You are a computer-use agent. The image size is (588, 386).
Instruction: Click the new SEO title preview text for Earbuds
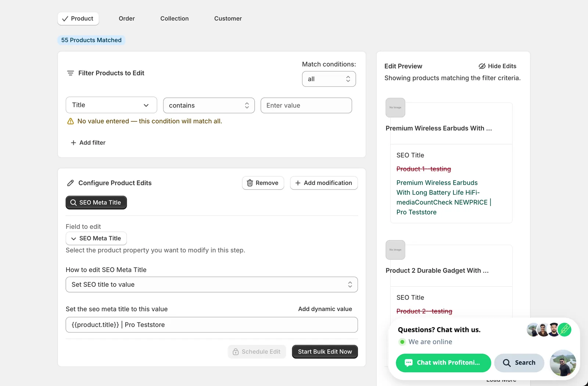(444, 198)
